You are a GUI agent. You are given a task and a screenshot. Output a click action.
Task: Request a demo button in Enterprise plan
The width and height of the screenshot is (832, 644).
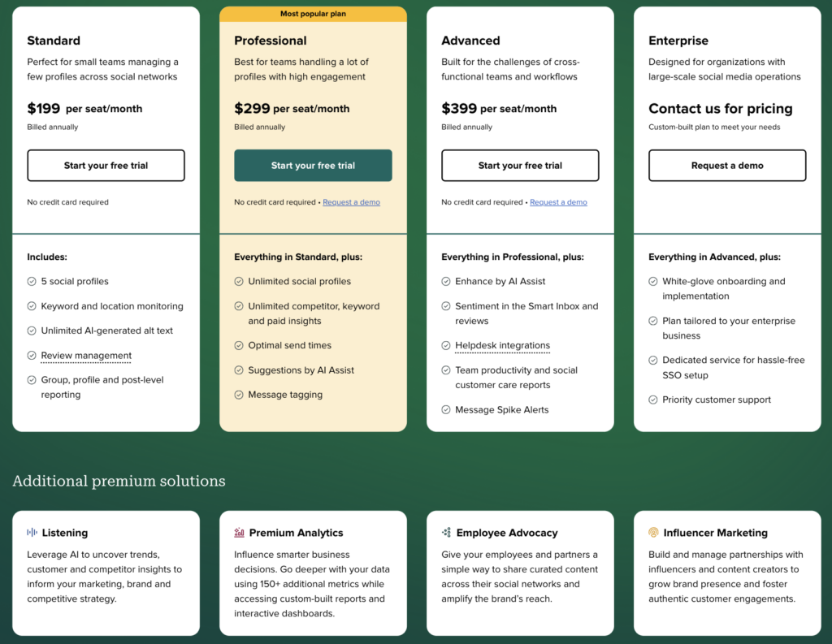[727, 166]
